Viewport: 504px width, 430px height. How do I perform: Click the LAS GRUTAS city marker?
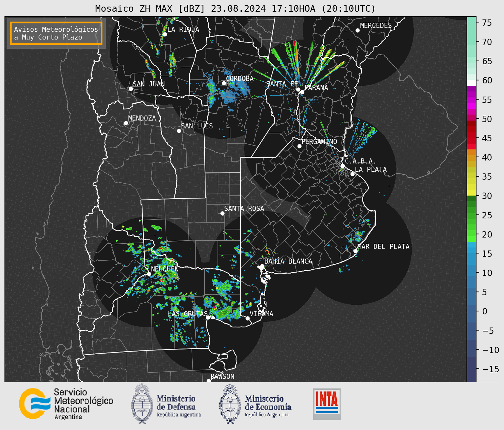(x=208, y=318)
